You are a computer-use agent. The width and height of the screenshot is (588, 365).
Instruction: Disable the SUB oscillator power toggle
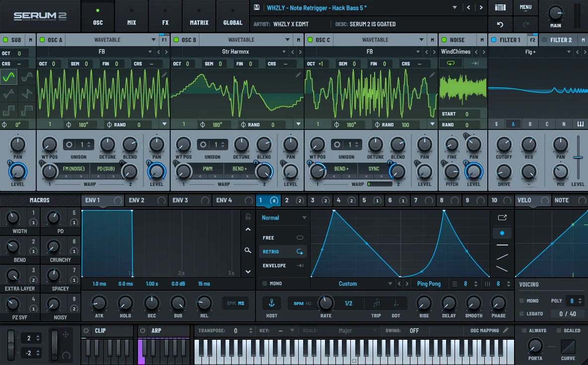5,40
